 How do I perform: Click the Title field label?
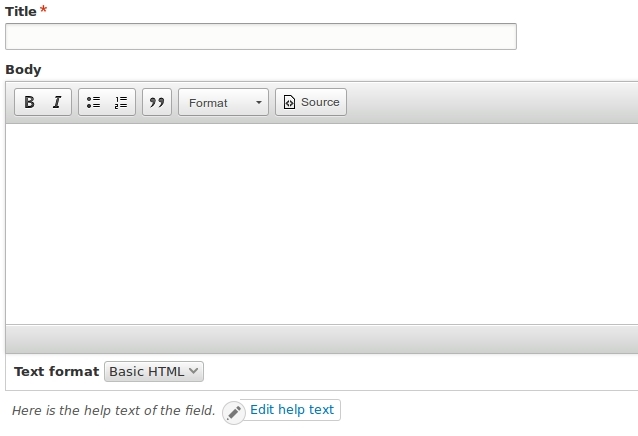coord(20,11)
